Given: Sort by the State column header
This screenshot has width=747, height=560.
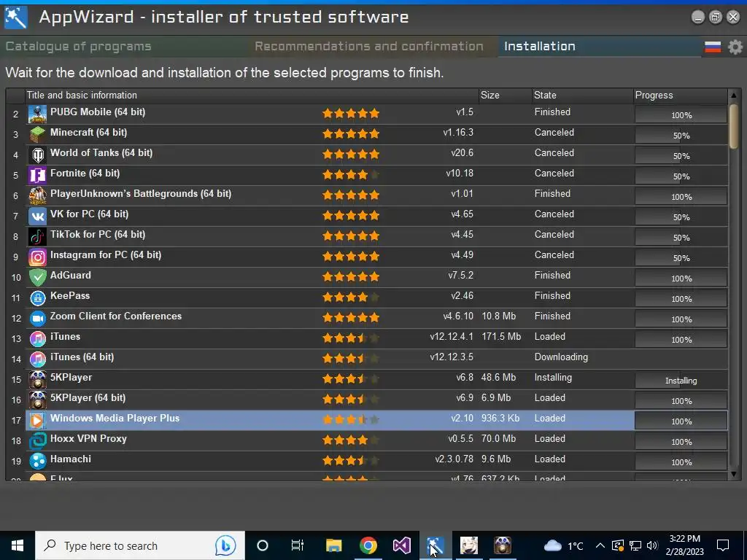Looking at the screenshot, I should coord(583,96).
